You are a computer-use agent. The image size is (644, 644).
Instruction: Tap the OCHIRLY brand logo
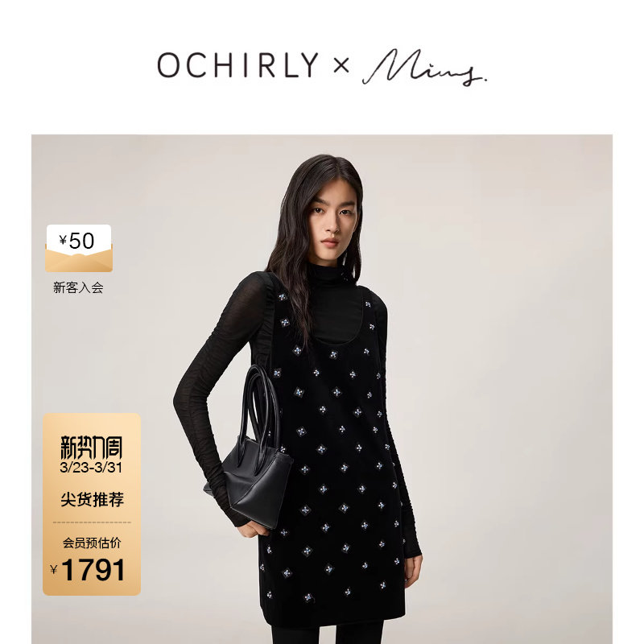click(x=237, y=65)
